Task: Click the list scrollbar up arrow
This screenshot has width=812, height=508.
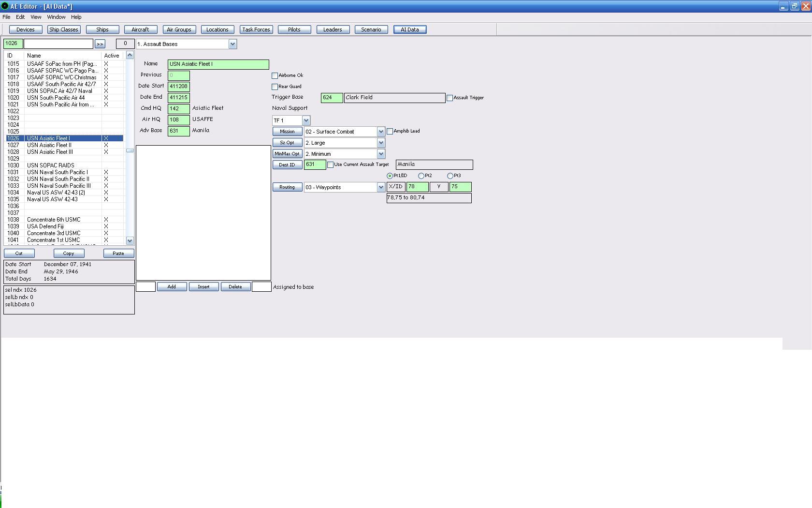Action: [130, 55]
